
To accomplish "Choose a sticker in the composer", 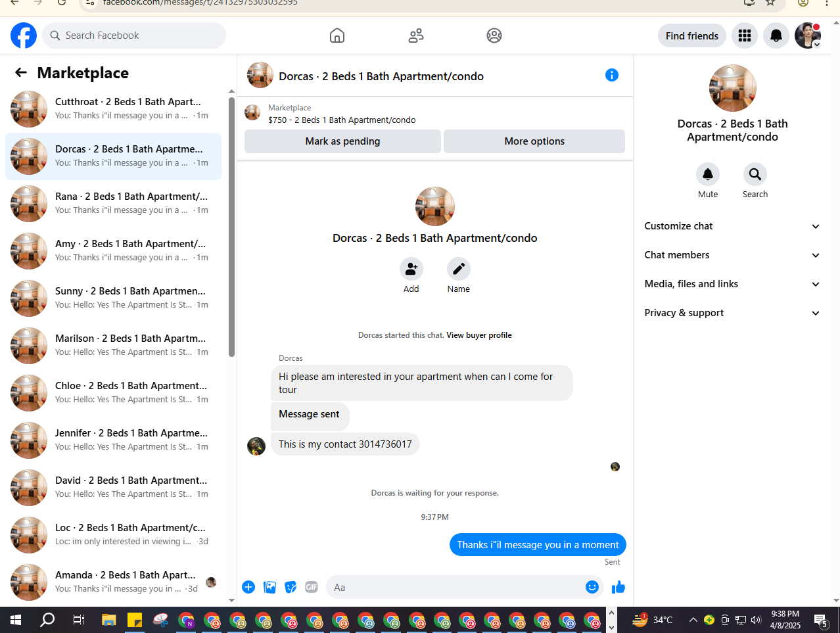I will click(x=291, y=587).
